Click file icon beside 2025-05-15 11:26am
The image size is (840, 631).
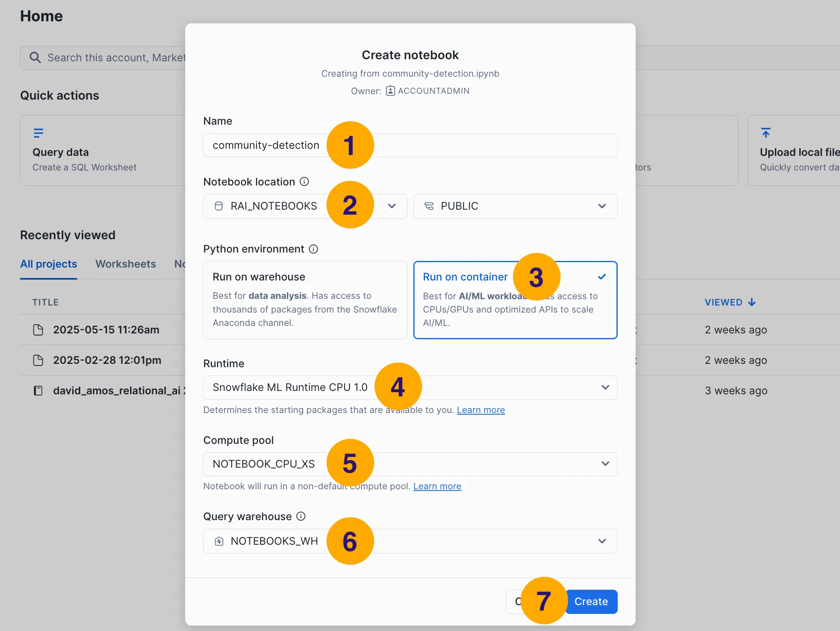(x=38, y=330)
